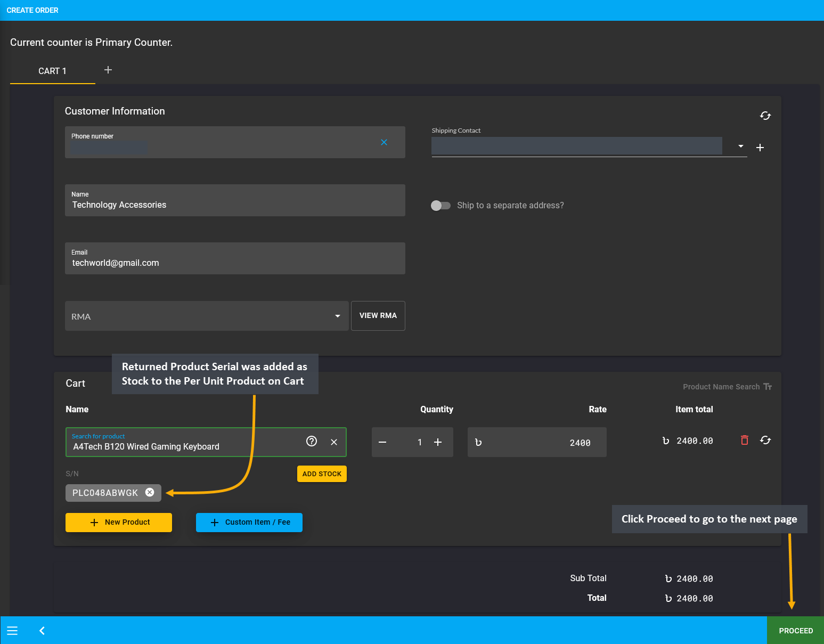Click the quantity value field

420,442
